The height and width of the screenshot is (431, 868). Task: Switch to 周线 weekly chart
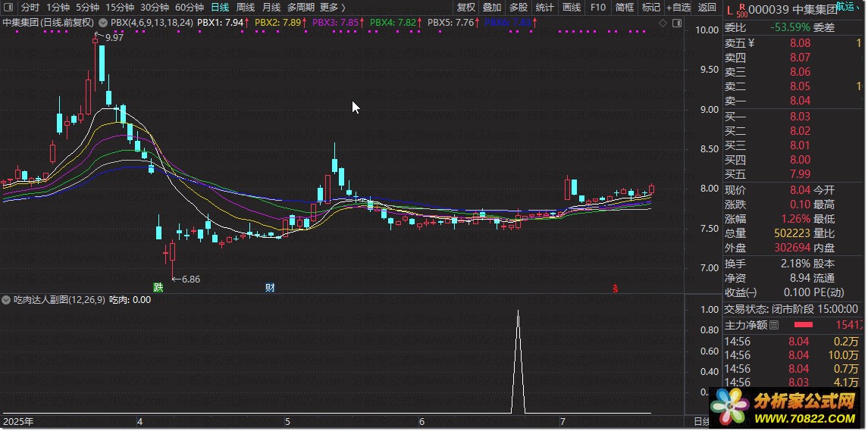245,7
